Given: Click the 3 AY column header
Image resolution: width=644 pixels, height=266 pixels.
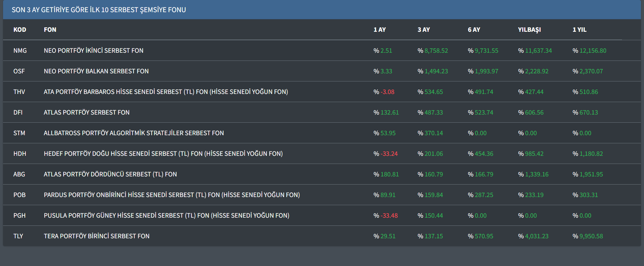Looking at the screenshot, I should pos(423,30).
